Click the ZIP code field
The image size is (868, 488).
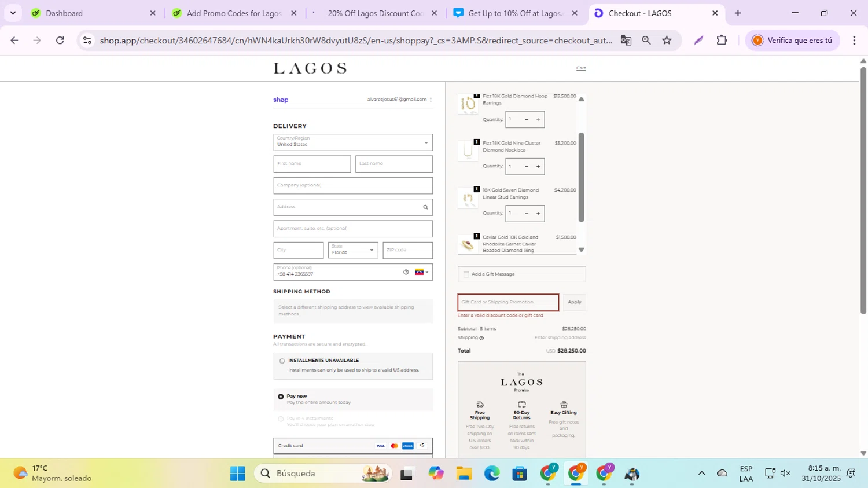click(x=407, y=250)
